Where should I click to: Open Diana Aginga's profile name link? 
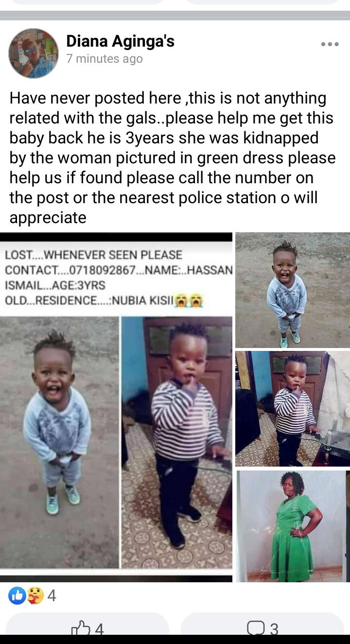[120, 42]
